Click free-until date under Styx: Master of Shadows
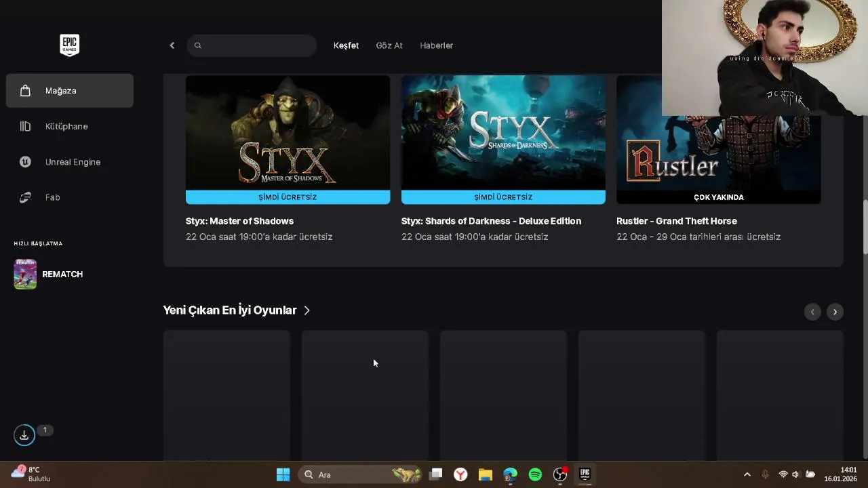 pos(259,237)
